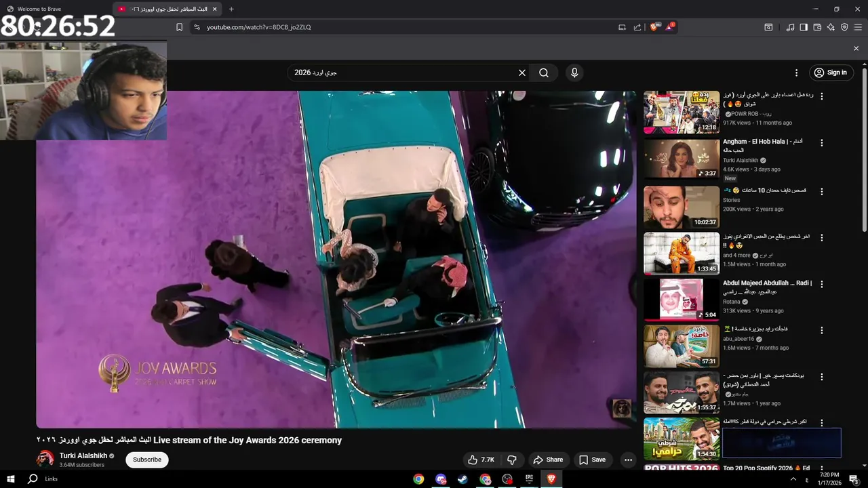Viewport: 868px width, 488px height.
Task: Toggle the Brave sidebar panel icon
Action: click(804, 27)
